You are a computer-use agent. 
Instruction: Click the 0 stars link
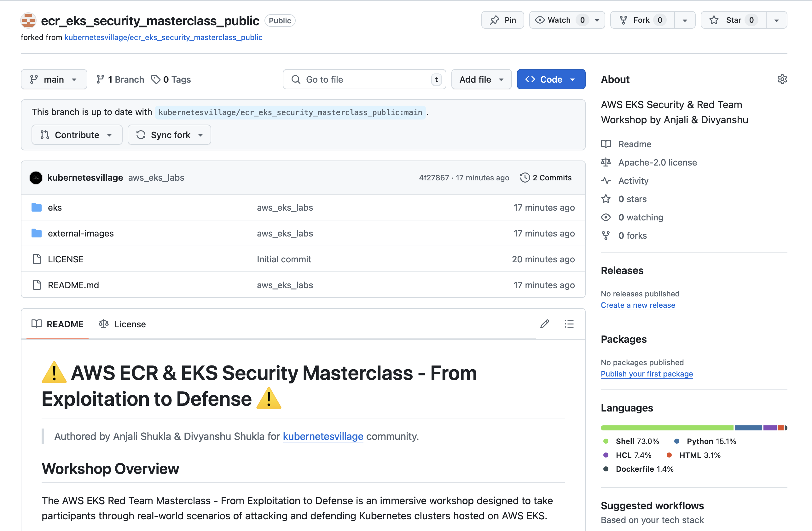(x=632, y=199)
